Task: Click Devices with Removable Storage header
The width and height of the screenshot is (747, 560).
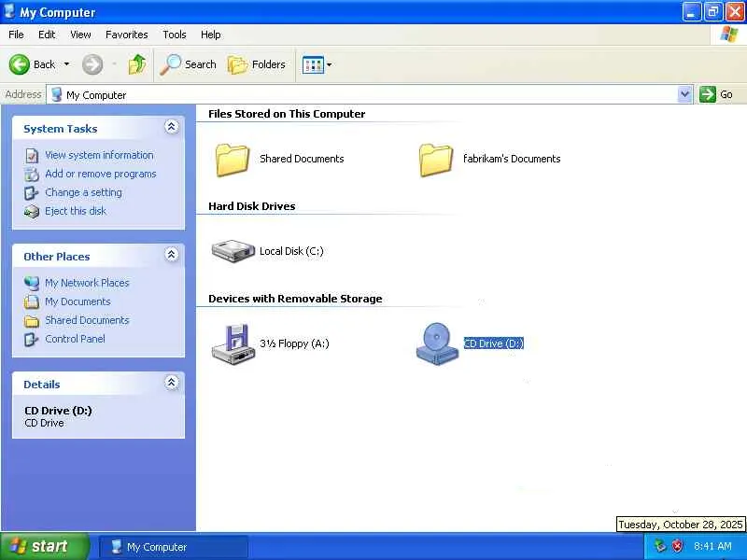Action: coord(295,299)
